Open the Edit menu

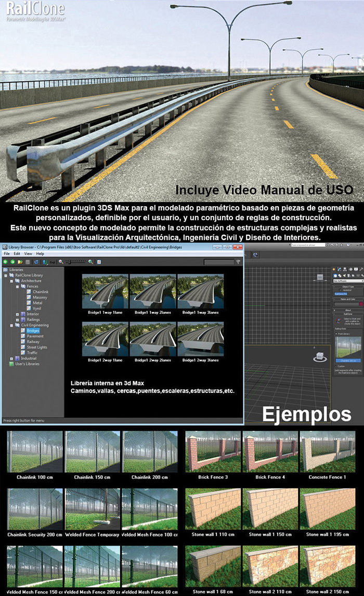tap(17, 253)
